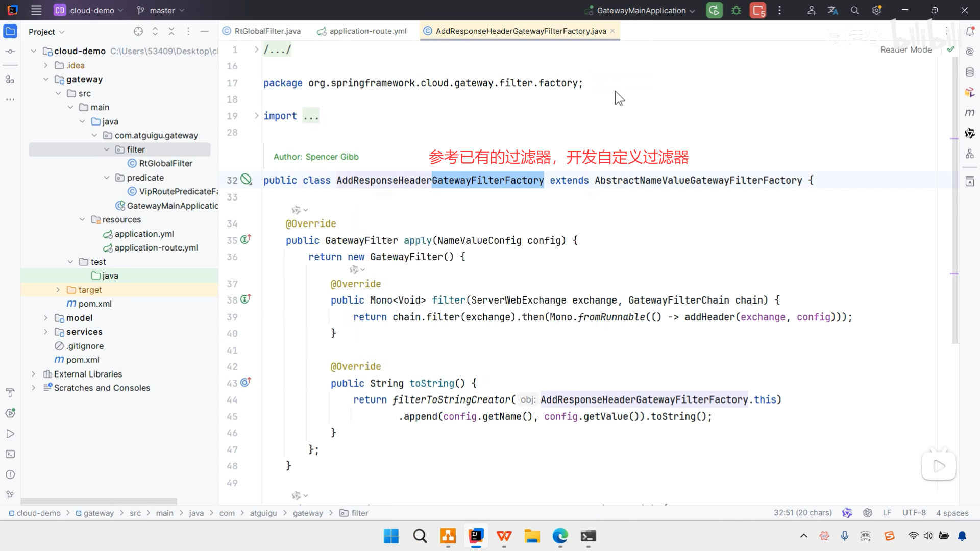
Task: Click the Search Everywhere magnifier icon
Action: coord(855,10)
